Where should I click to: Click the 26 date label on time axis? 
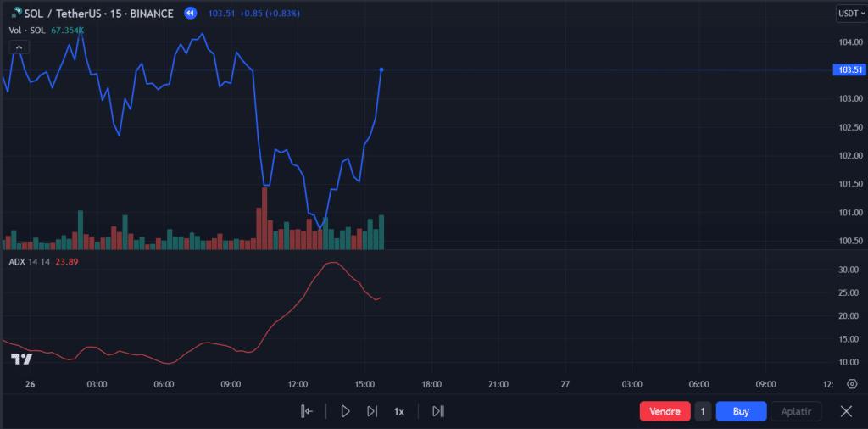tap(30, 383)
